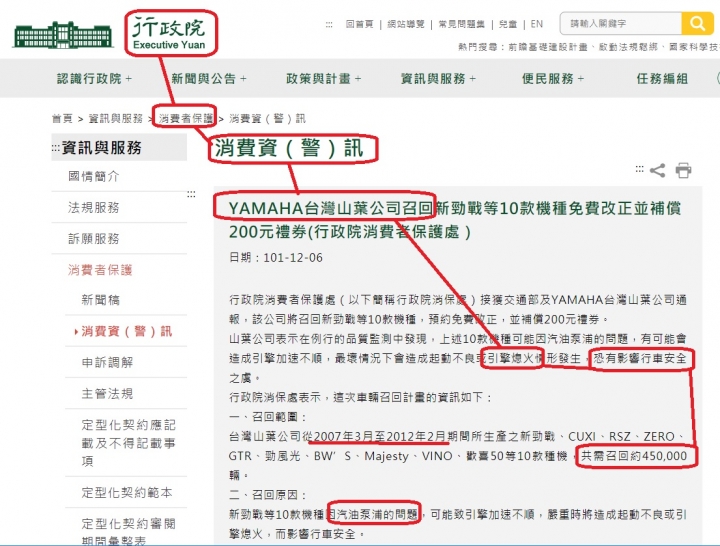Open 任務編組 navigation item
Viewport: 720px width, 546px height.
662,79
